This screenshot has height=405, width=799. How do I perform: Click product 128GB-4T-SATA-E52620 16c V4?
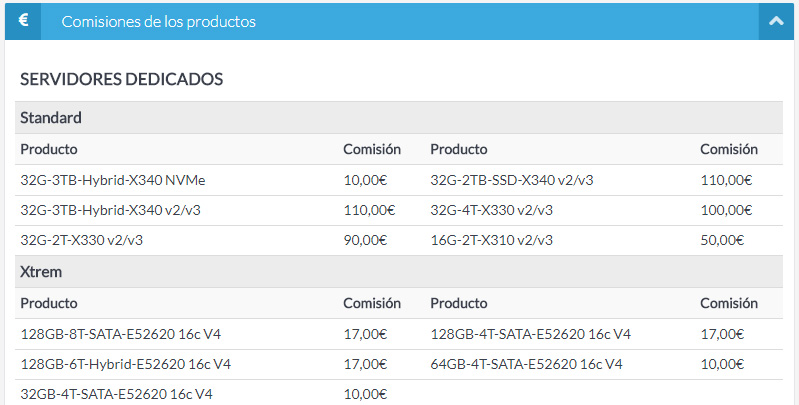point(530,334)
